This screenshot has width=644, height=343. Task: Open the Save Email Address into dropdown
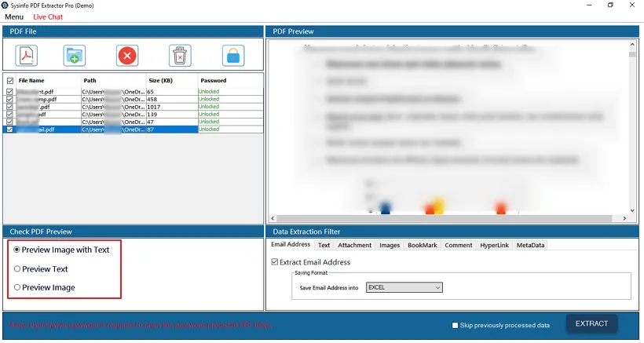pyautogui.click(x=404, y=287)
